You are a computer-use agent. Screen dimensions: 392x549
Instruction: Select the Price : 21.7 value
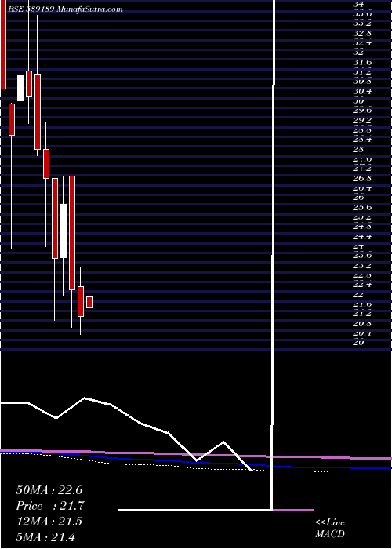coord(49,506)
